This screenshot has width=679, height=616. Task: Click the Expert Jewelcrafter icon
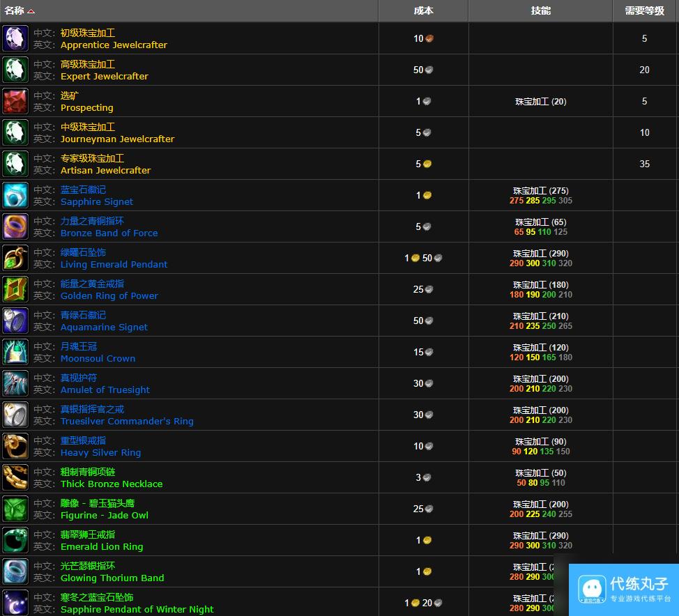(15, 70)
